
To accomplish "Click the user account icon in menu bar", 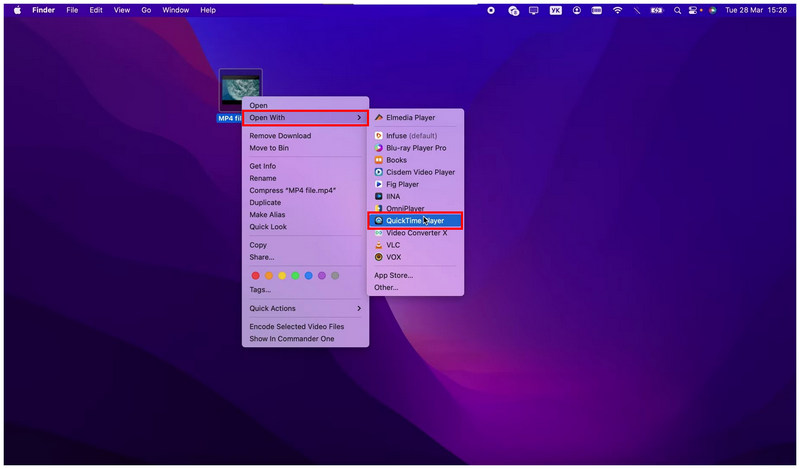I will pos(577,10).
